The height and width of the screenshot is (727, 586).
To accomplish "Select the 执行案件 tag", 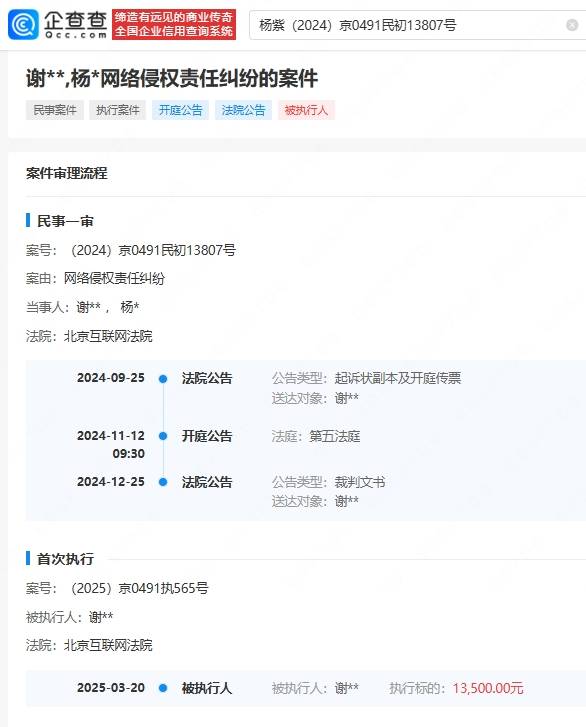I will 118,110.
